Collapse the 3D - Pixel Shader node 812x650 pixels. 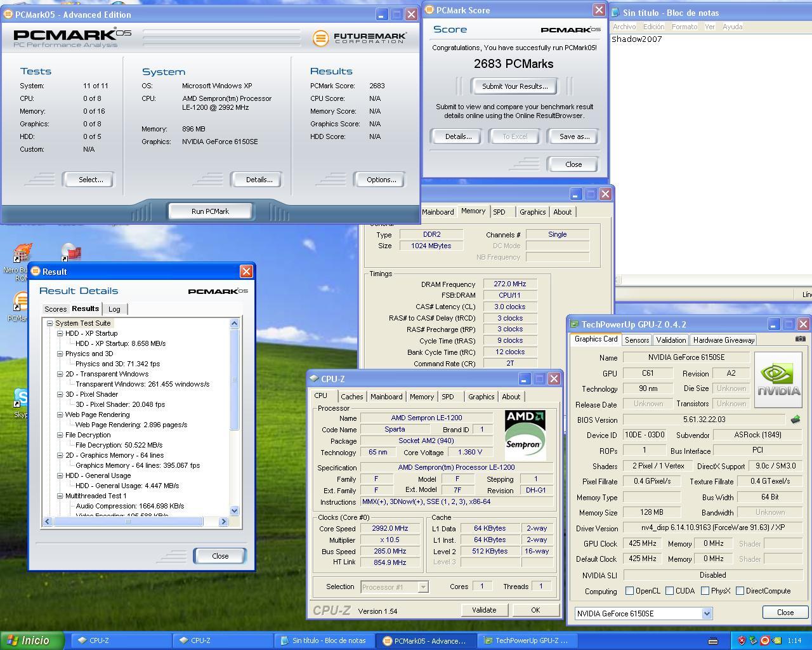click(60, 394)
